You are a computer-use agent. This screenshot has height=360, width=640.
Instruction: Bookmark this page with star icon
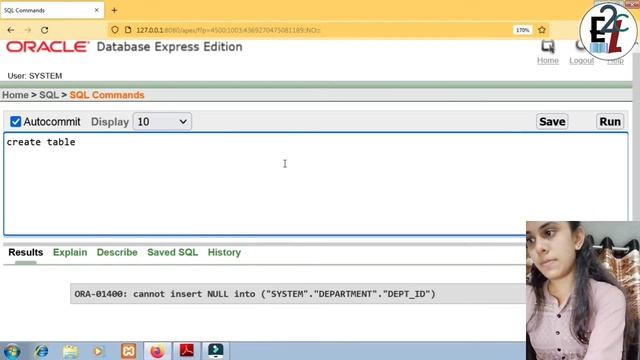542,30
